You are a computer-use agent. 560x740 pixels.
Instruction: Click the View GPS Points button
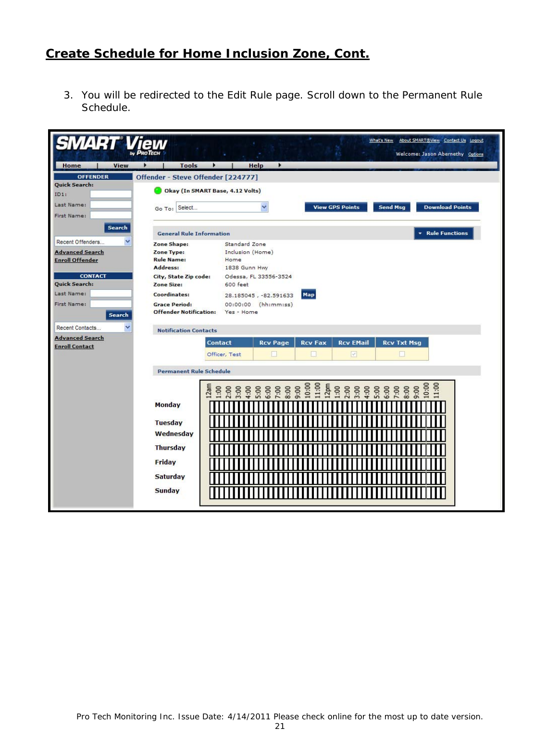pyautogui.click(x=336, y=208)
